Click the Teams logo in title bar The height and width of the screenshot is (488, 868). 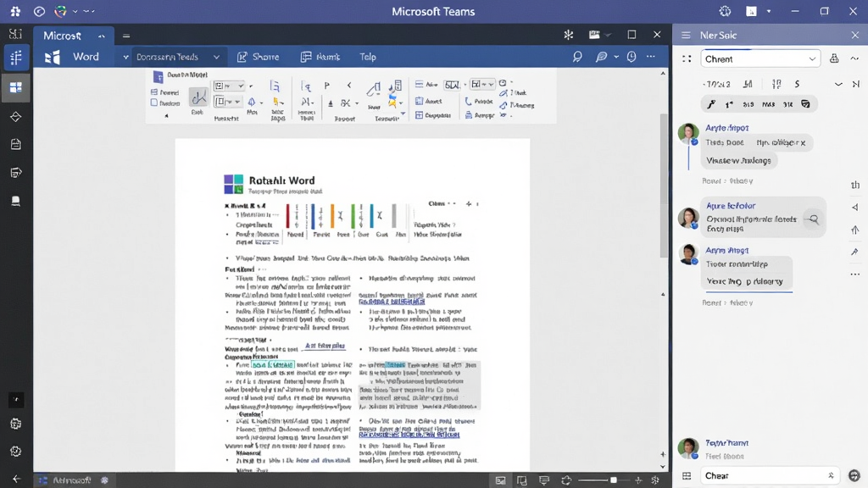[15, 11]
